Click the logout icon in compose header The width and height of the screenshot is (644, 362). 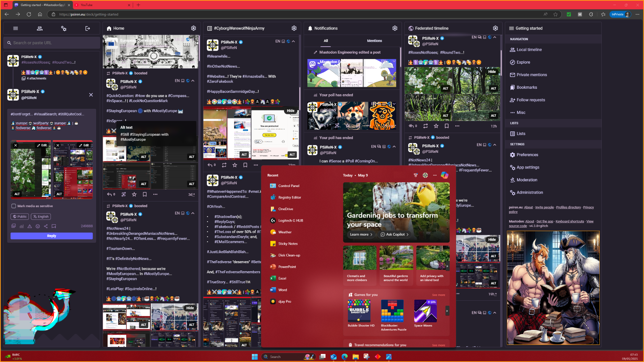(x=87, y=28)
